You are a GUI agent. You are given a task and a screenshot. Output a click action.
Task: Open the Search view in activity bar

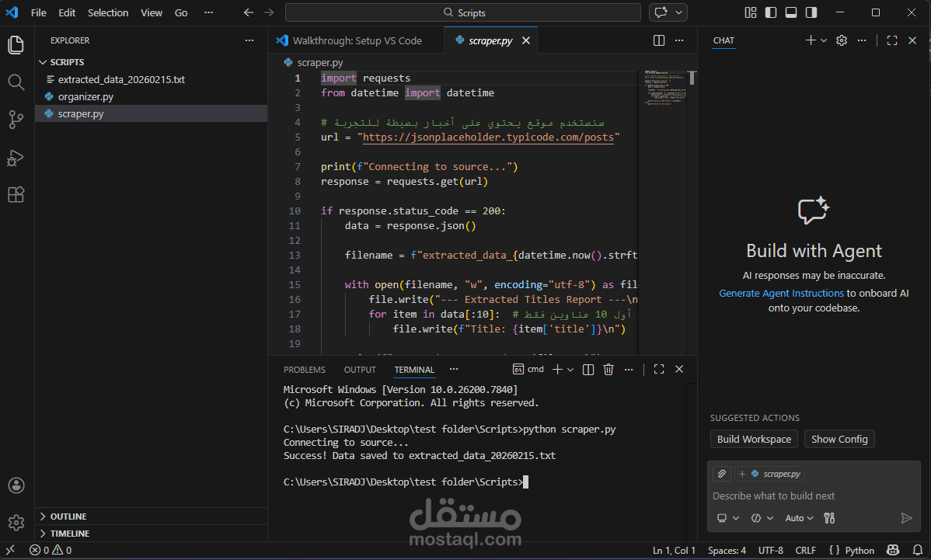(16, 82)
